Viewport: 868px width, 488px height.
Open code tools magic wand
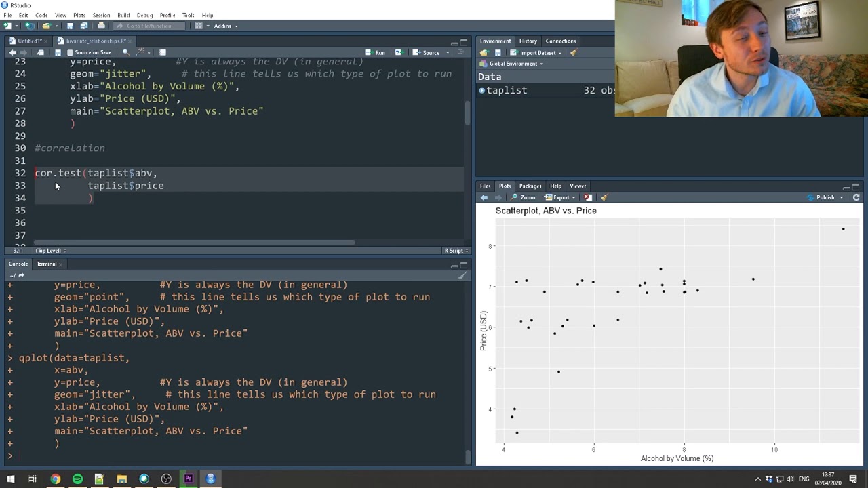click(x=140, y=52)
